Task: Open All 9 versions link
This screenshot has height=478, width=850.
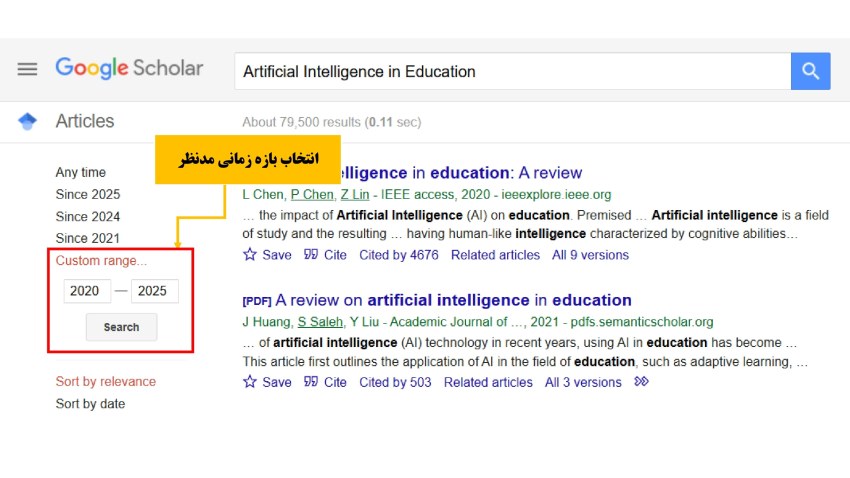Action: [590, 255]
